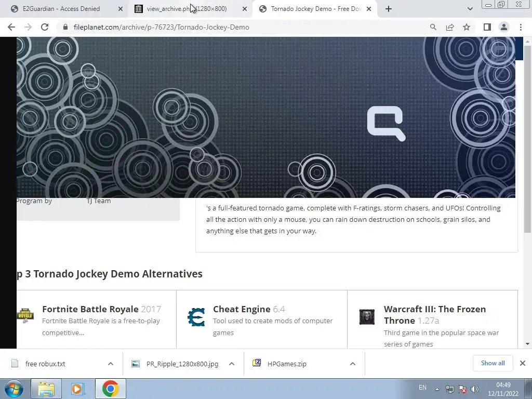Open Chrome three-dot menu

(x=521, y=27)
